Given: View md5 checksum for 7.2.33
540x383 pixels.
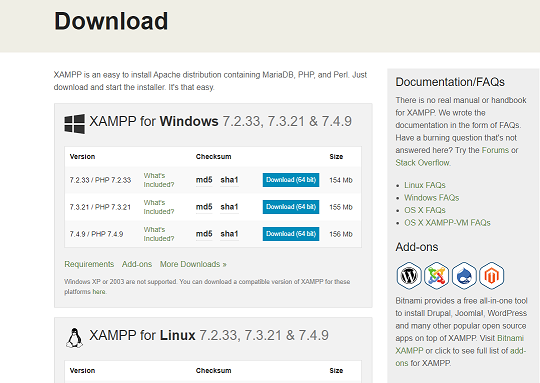Looking at the screenshot, I should [x=204, y=180].
